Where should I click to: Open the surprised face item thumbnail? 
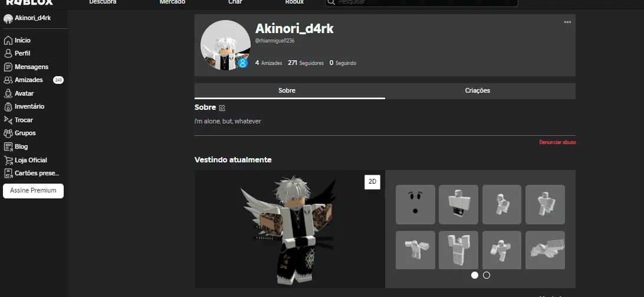[x=415, y=204]
